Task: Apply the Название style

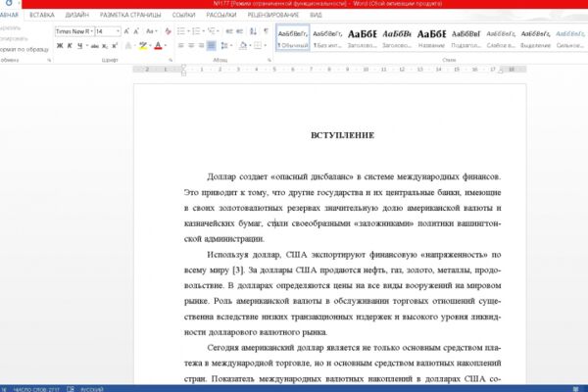Action: [x=431, y=38]
